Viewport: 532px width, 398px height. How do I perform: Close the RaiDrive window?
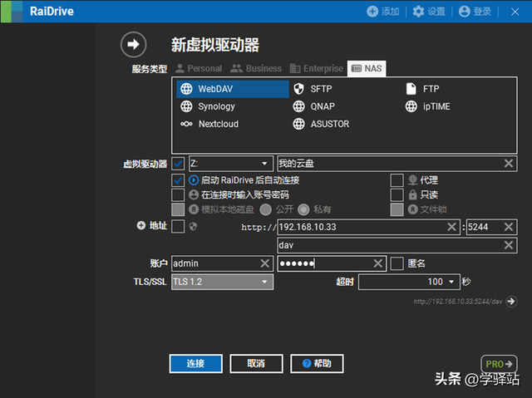(x=515, y=12)
